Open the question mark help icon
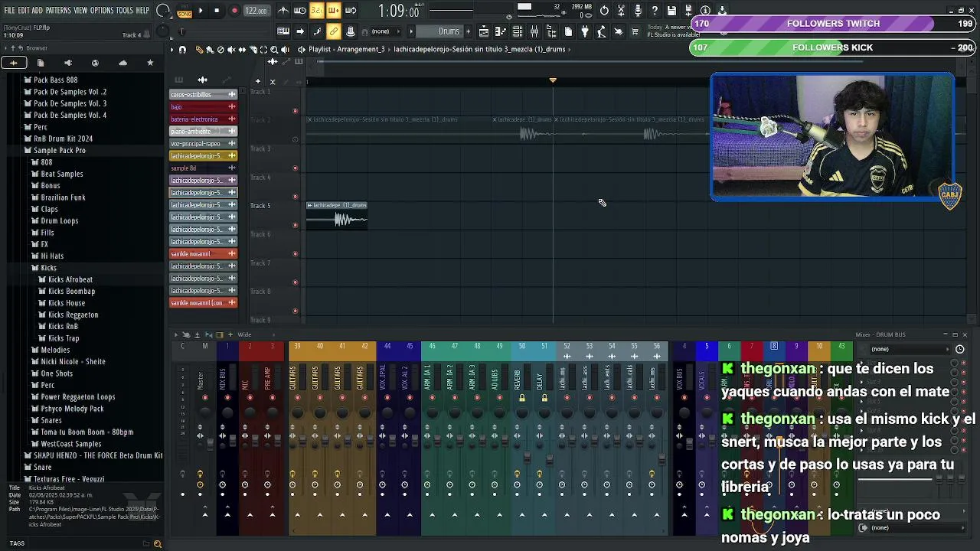The image size is (980, 551). pos(655,11)
